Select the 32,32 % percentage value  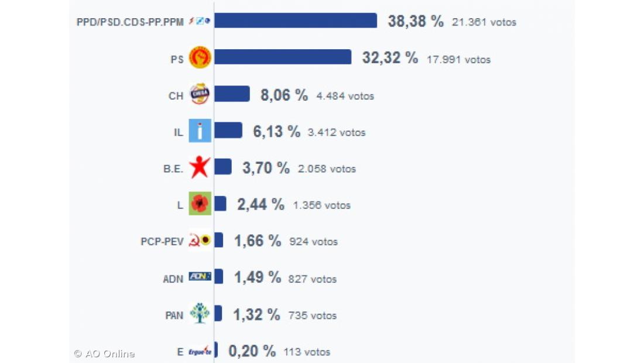coord(390,58)
